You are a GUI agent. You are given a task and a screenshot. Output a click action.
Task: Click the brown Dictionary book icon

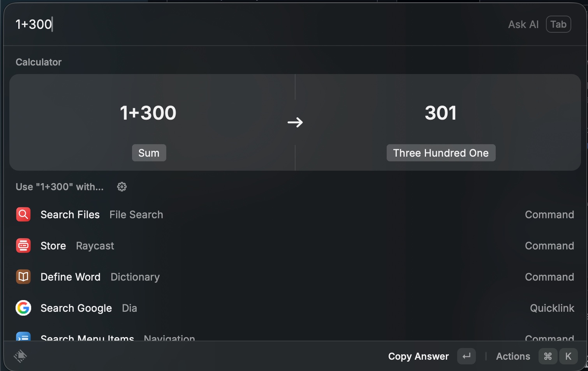[23, 277]
